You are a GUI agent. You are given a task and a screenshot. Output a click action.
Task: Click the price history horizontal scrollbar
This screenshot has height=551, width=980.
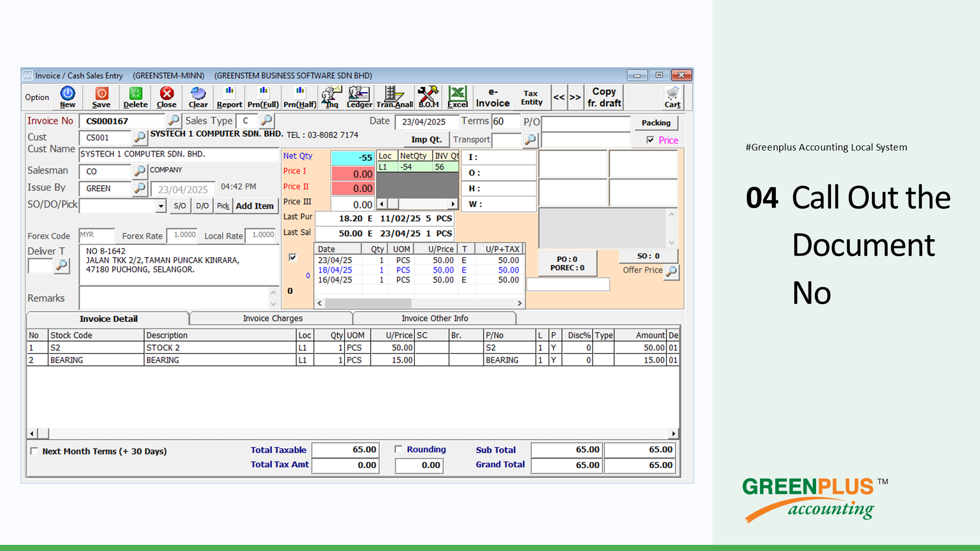point(419,303)
